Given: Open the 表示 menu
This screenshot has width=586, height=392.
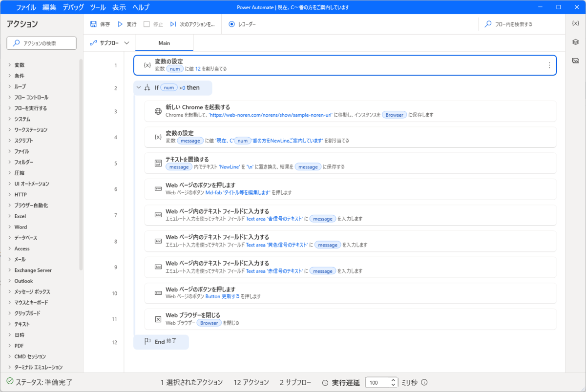Looking at the screenshot, I should click(119, 7).
